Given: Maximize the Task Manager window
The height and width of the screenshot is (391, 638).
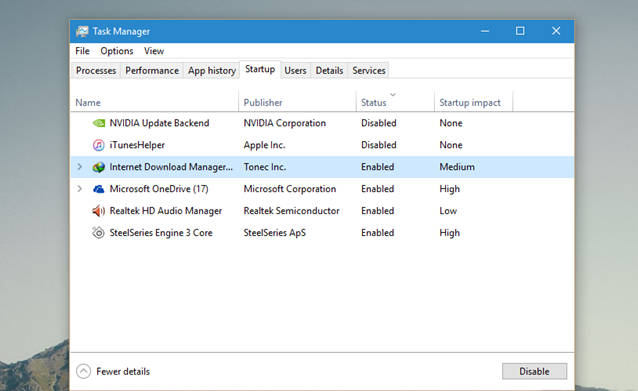Looking at the screenshot, I should [x=520, y=31].
